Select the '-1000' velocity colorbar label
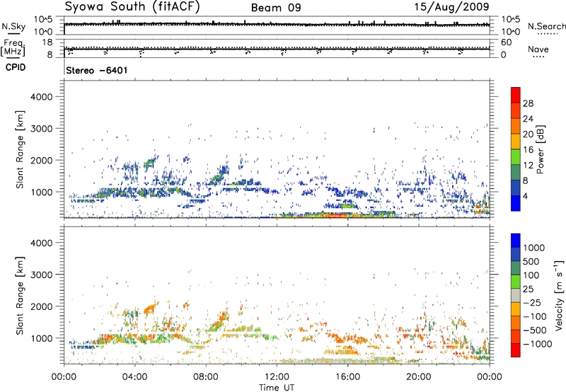566x392 pixels. [x=537, y=344]
